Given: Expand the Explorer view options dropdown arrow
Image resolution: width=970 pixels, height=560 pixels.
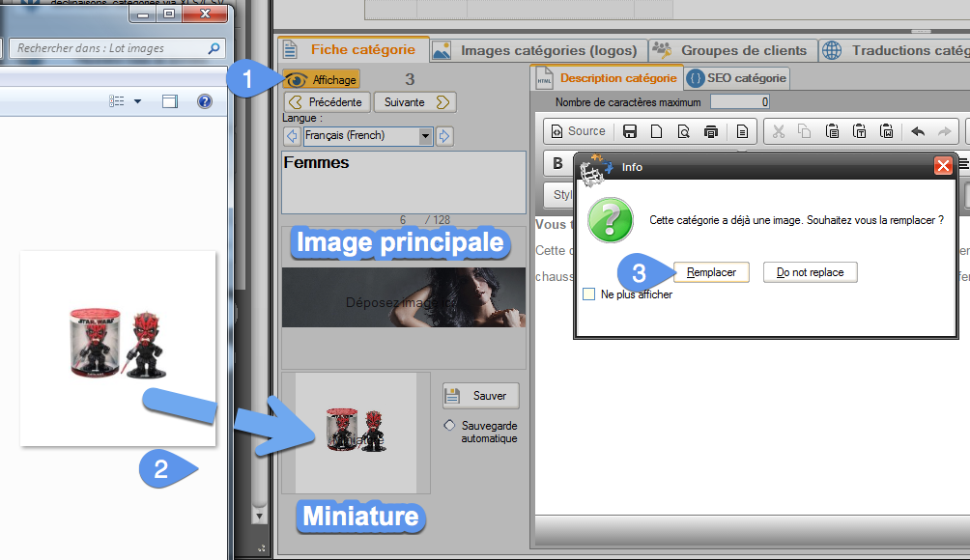Looking at the screenshot, I should (137, 101).
